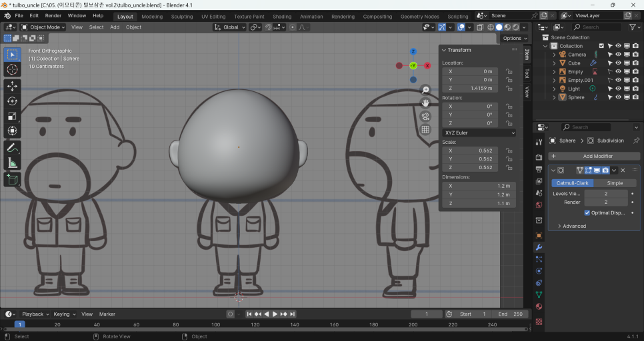Switch orthographic/perspective grid icon
644x341 pixels.
[425, 130]
